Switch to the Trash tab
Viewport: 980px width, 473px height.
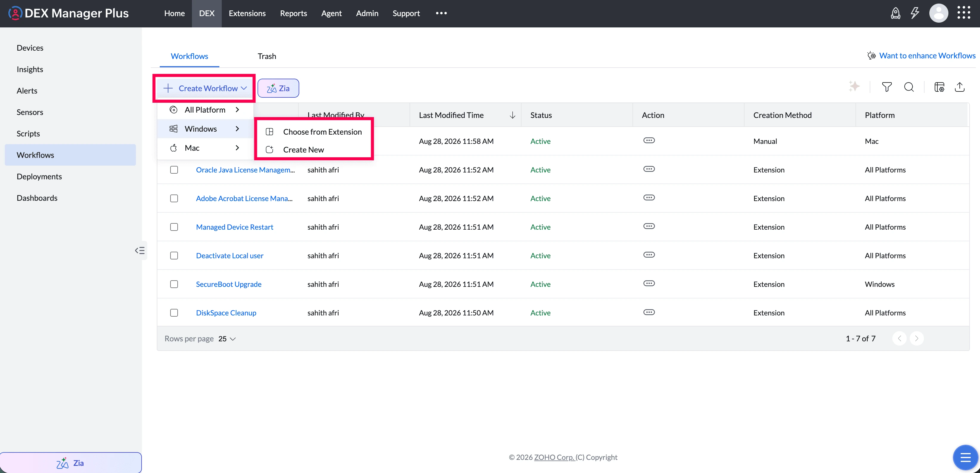tap(267, 56)
